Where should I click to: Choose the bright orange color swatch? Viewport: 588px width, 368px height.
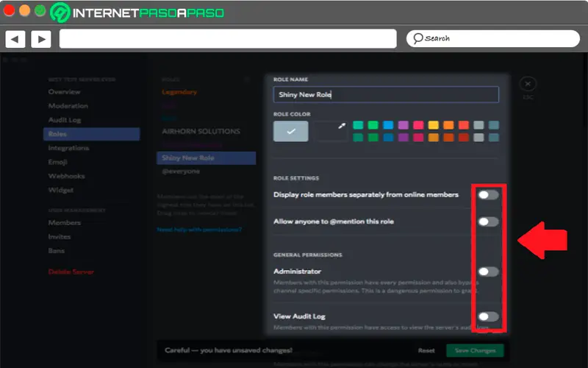(448, 125)
